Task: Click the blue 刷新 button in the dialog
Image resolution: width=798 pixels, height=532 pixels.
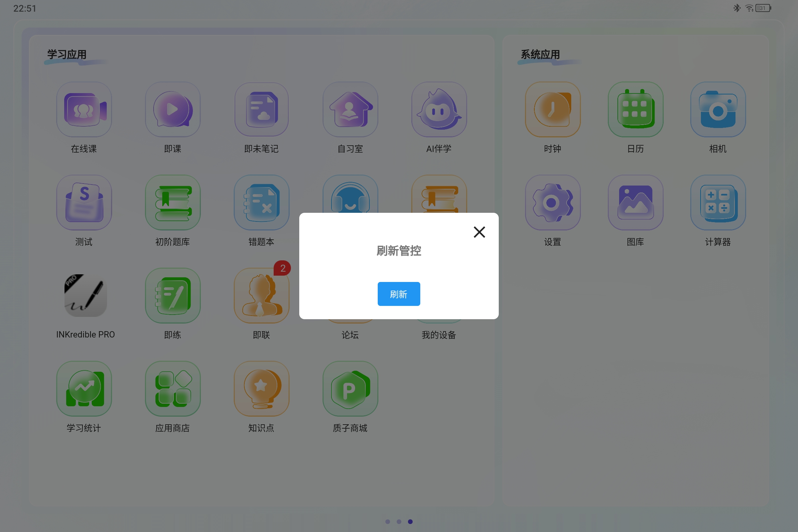Action: pyautogui.click(x=399, y=294)
